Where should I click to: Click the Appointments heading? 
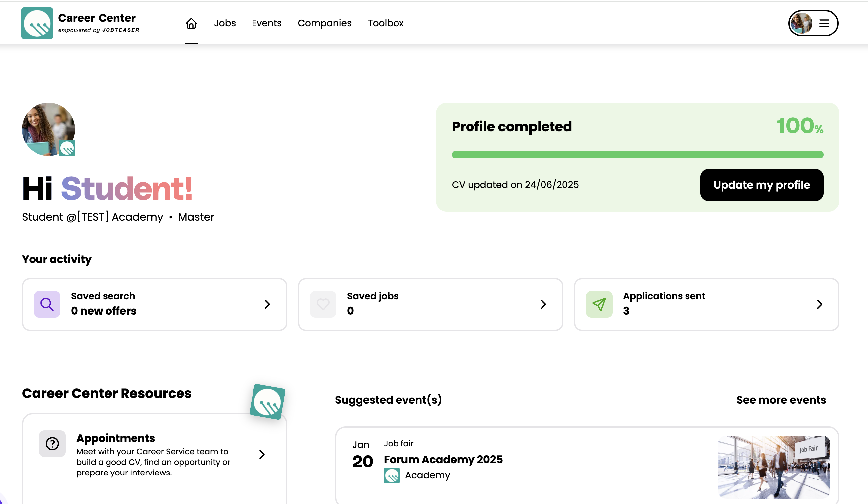coord(115,438)
